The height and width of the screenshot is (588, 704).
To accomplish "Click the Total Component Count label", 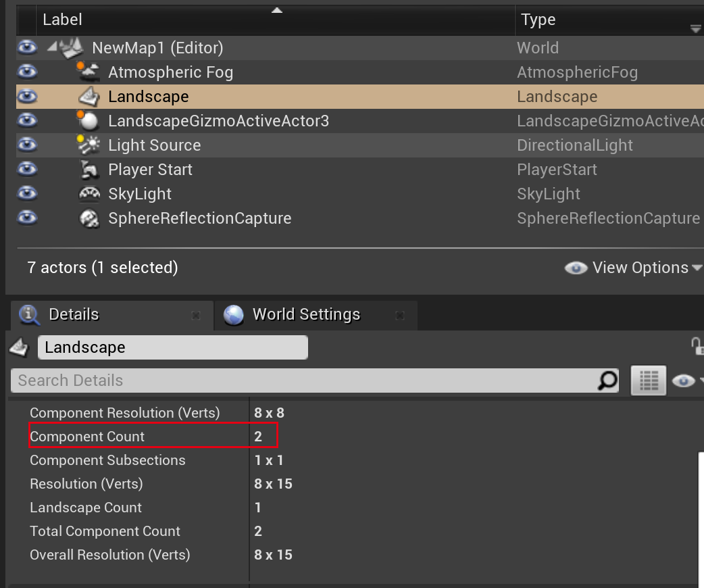I will [105, 531].
